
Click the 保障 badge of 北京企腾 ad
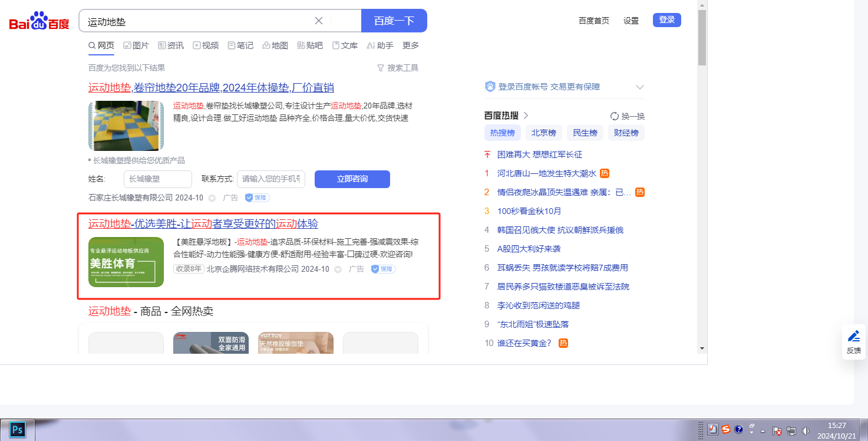pyautogui.click(x=383, y=269)
